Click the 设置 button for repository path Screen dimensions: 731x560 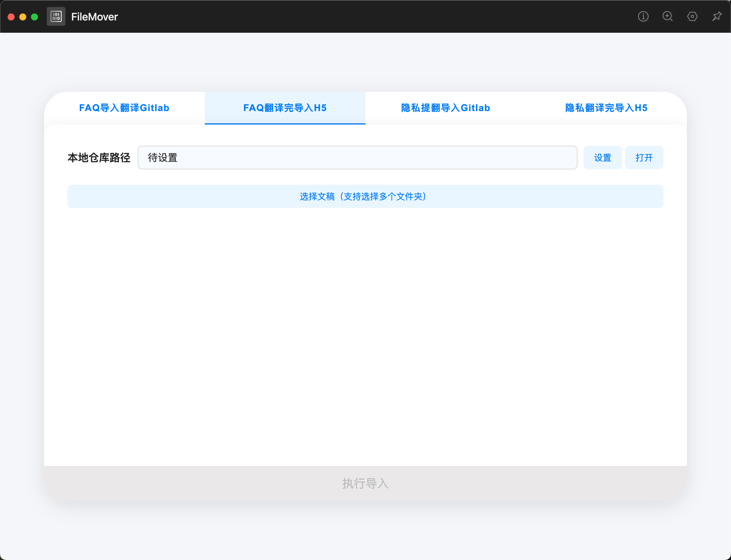click(602, 158)
